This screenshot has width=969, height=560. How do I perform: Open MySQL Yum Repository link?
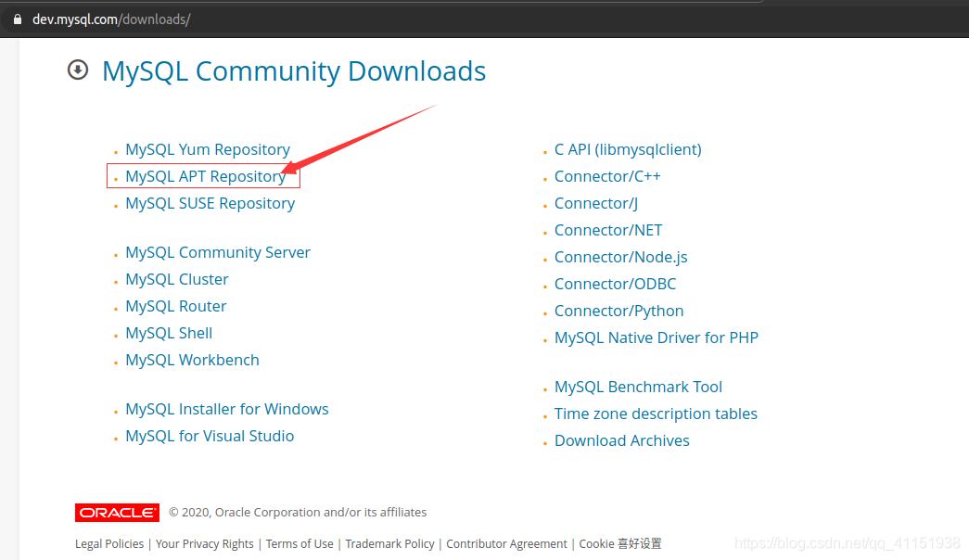point(208,149)
